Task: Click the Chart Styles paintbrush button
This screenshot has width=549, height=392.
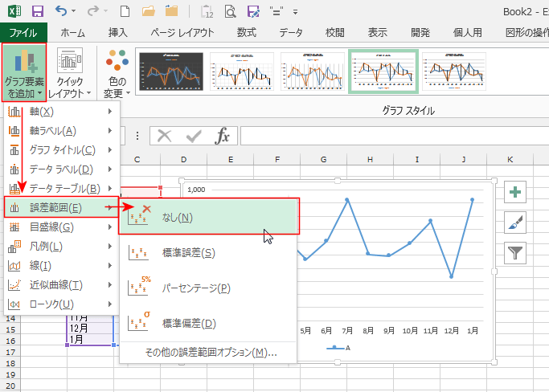Action: click(514, 223)
